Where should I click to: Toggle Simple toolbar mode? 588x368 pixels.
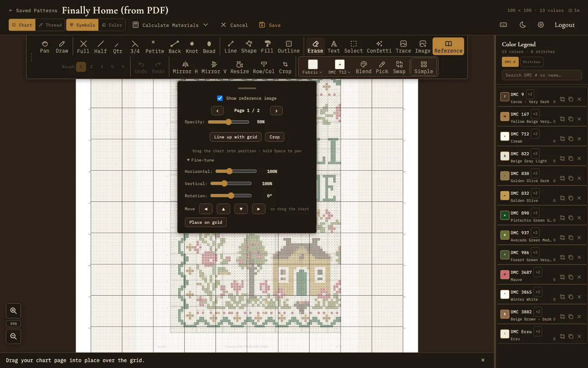pos(423,67)
